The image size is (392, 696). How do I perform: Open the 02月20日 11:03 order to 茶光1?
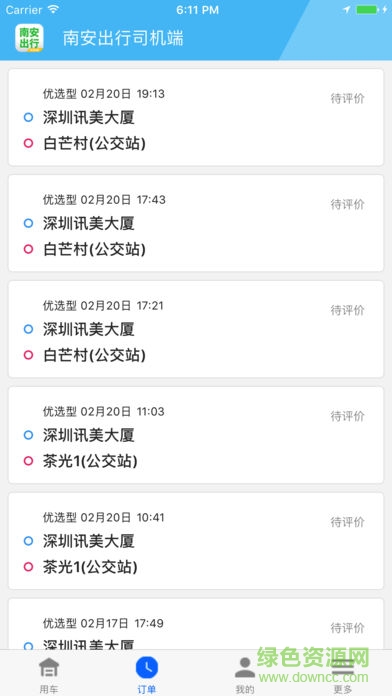196,435
